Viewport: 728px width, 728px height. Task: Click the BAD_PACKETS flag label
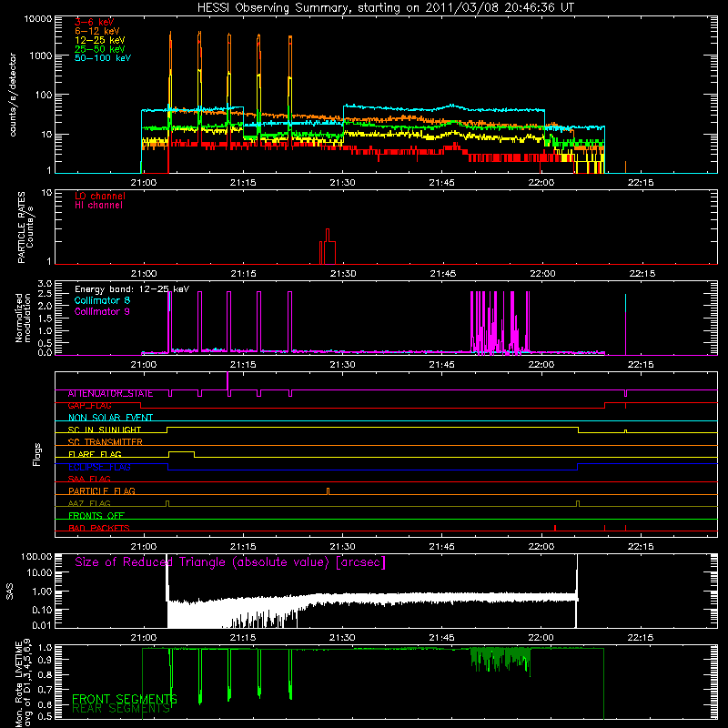tap(99, 528)
